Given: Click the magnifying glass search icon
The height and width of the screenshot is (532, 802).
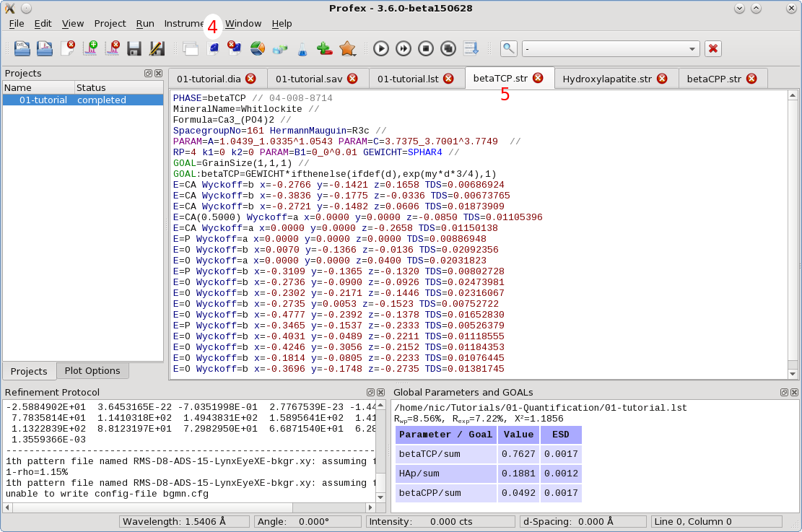Looking at the screenshot, I should pyautogui.click(x=508, y=48).
